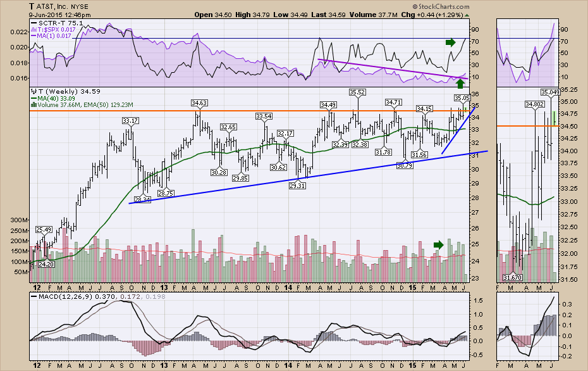This screenshot has width=588, height=371.
Task: Click the 28.75 low price label
Action: point(166,193)
